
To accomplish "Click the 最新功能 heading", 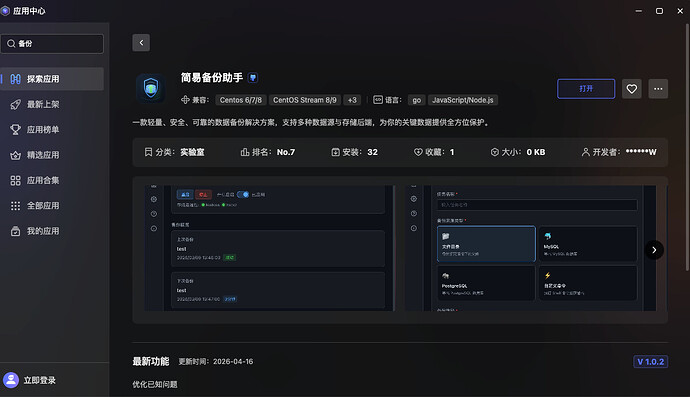I will click(x=150, y=361).
